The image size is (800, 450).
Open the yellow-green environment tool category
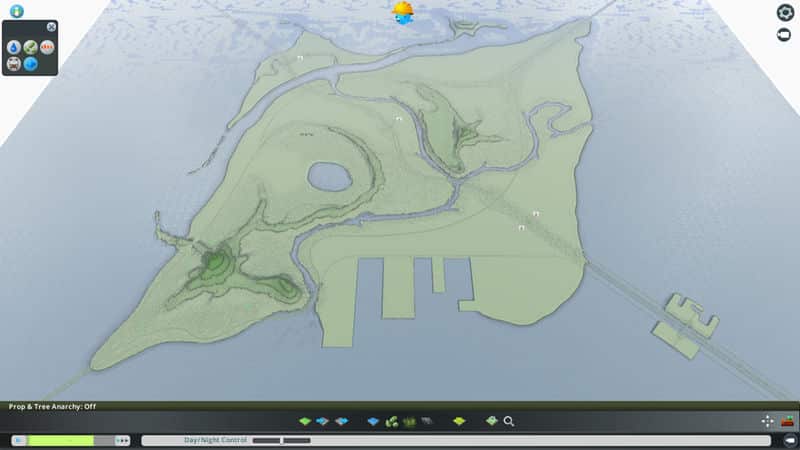click(459, 422)
